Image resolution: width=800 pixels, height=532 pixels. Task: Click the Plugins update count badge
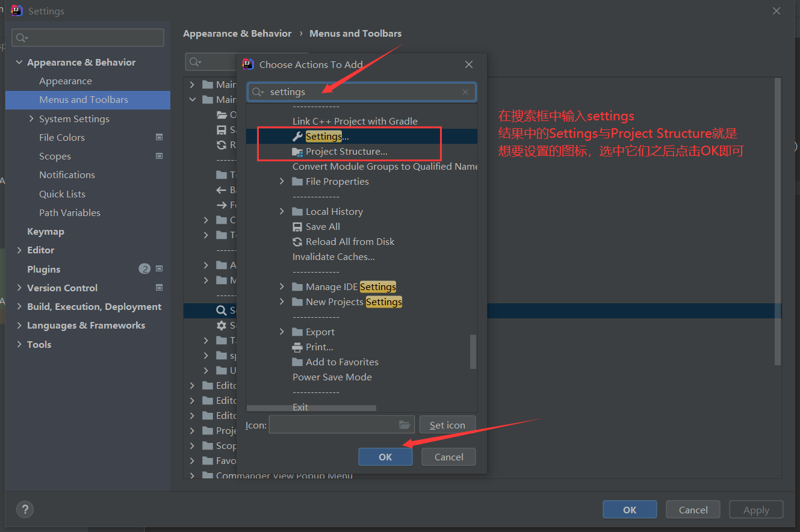(x=144, y=269)
